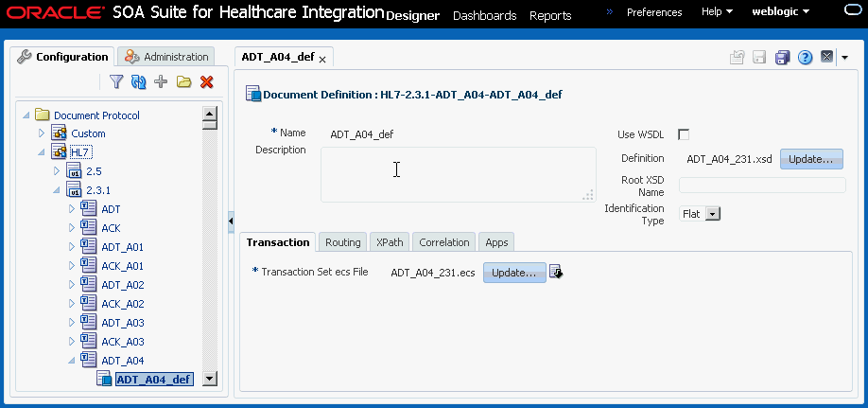Click the tree scrollbar down arrow
Viewport: 868px width, 408px height.
[210, 380]
